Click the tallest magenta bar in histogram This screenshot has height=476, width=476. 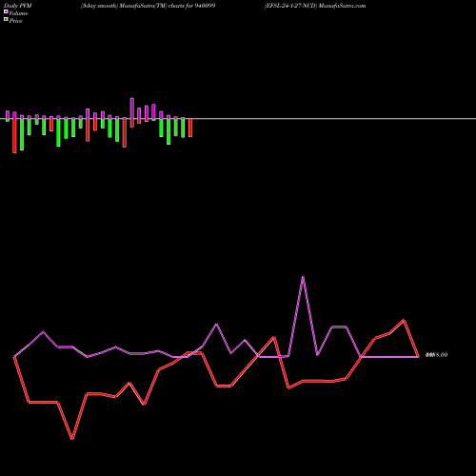click(x=132, y=109)
